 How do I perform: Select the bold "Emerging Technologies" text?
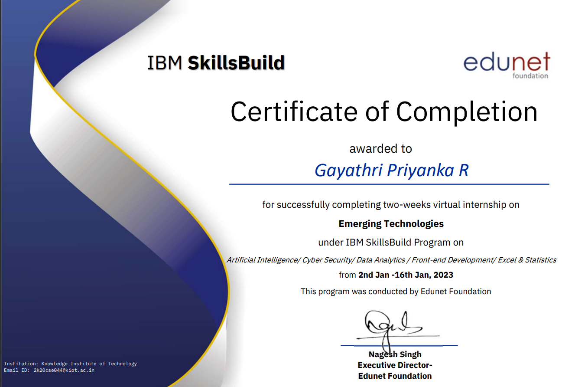tap(391, 224)
